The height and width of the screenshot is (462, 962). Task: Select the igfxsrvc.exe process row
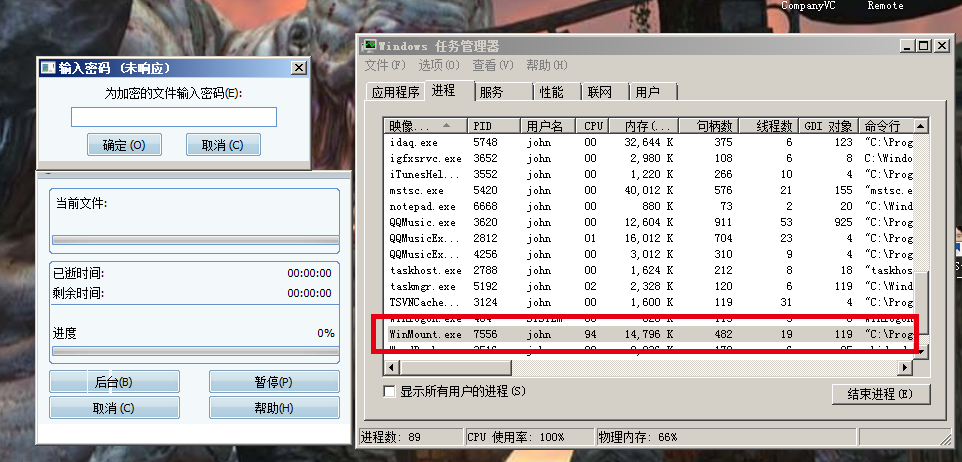coord(649,158)
